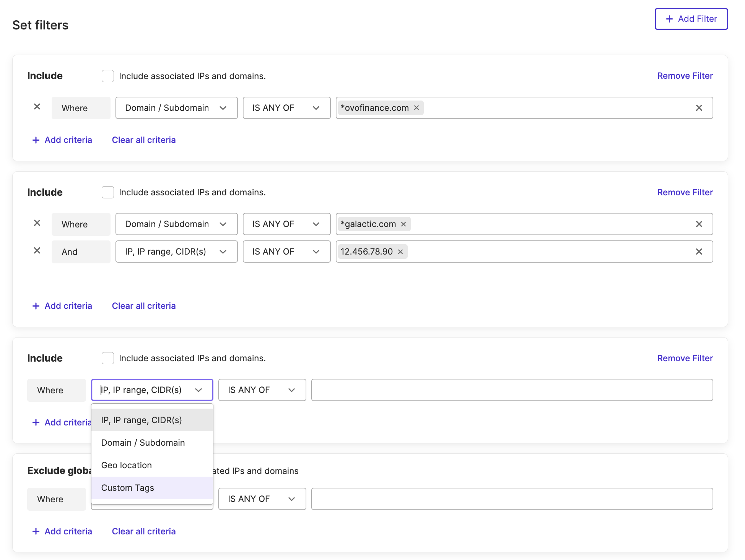Remove the first Include filter (ovofinance.com)

(685, 76)
